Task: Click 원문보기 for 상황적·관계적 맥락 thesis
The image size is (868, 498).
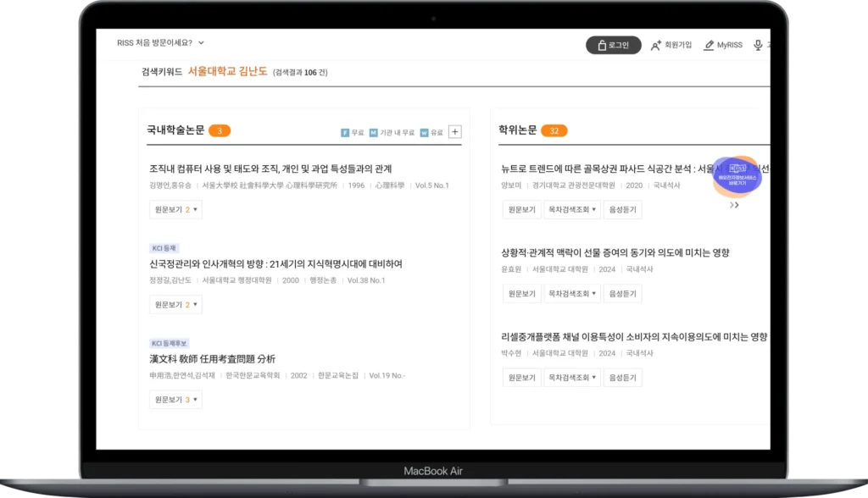Action: 521,294
